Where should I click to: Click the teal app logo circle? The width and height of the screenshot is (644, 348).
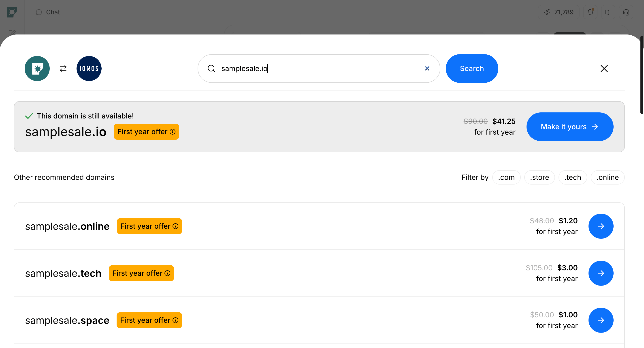[x=37, y=69]
